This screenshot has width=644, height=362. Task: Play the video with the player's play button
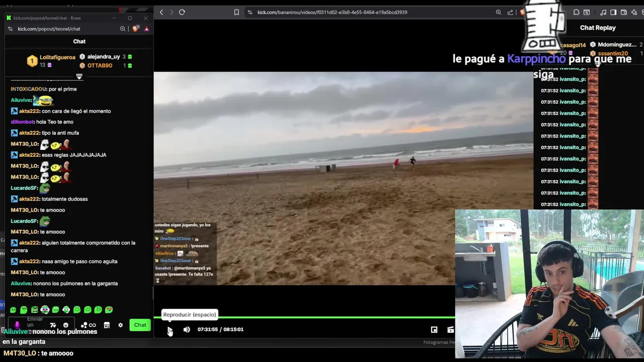tap(170, 329)
